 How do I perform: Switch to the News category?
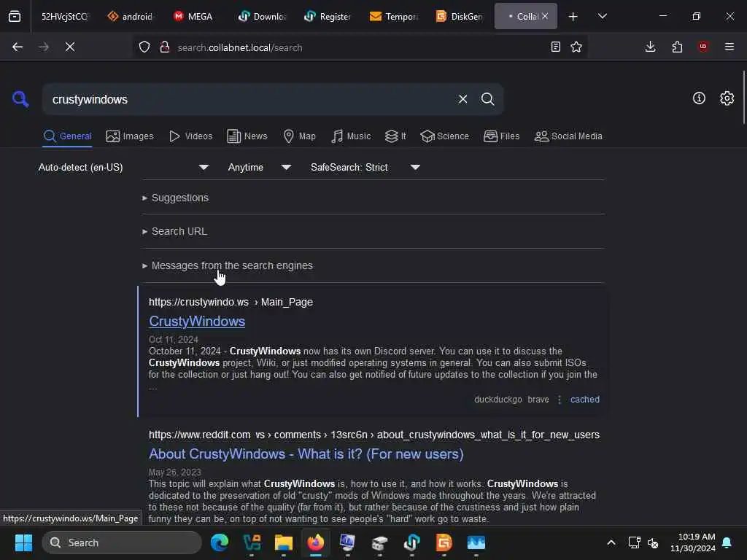tap(247, 136)
